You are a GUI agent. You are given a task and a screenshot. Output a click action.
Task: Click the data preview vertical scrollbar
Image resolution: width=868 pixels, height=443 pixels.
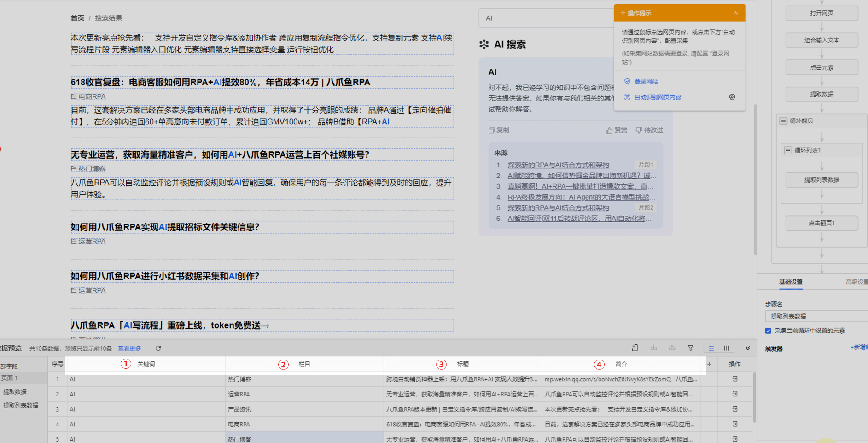[754, 397]
